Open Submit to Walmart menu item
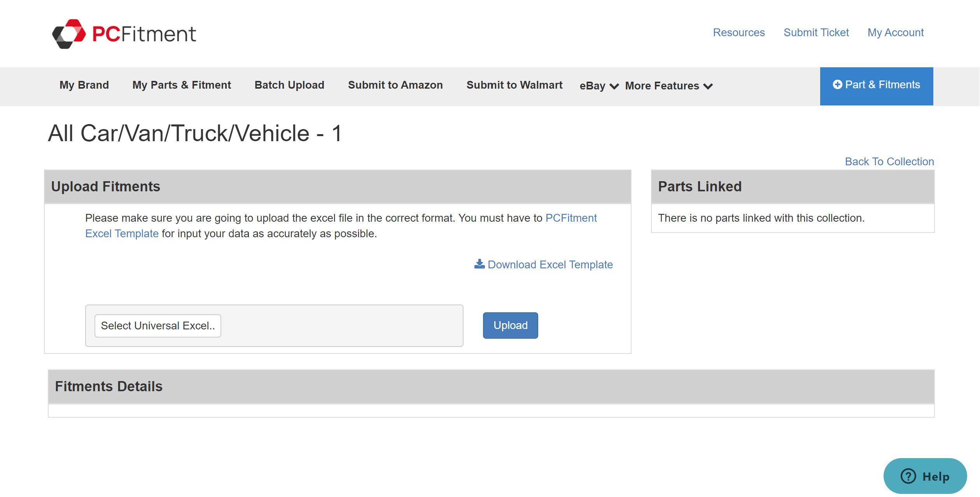This screenshot has height=497, width=980. [514, 85]
